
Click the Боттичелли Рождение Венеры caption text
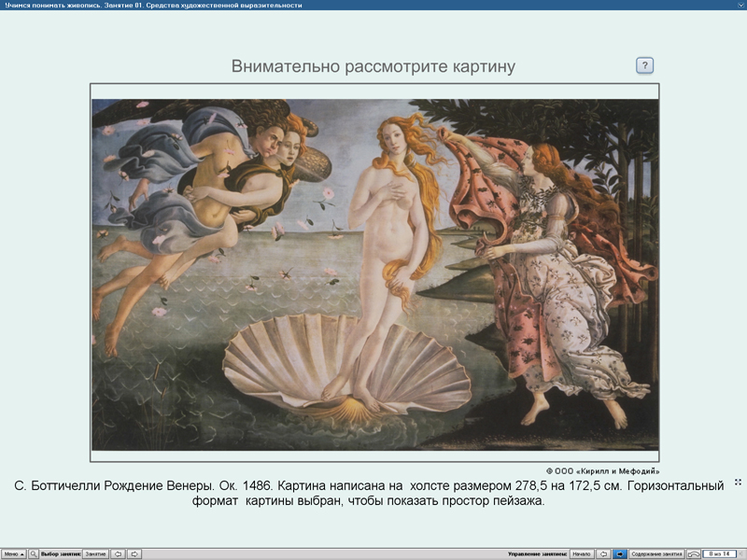pos(369,494)
